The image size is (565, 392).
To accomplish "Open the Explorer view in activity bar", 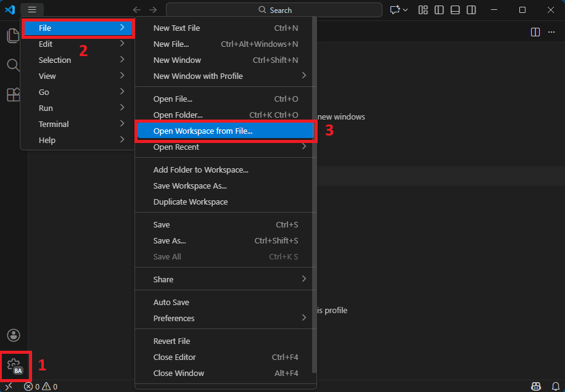I will (12, 36).
